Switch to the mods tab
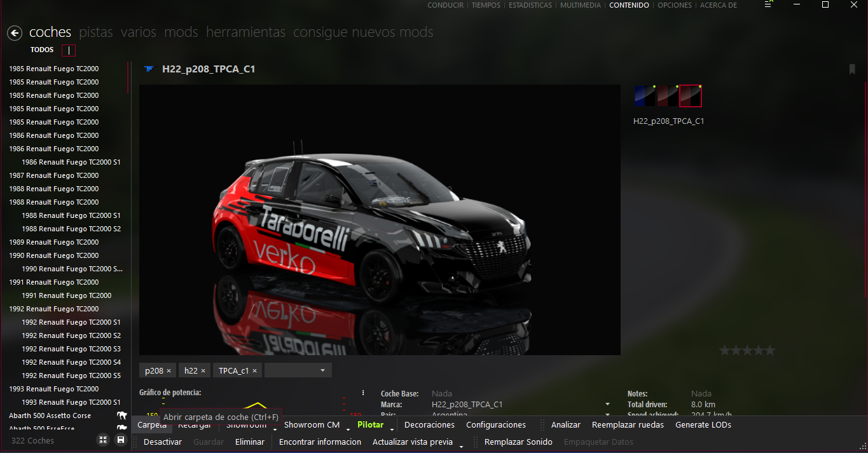 (x=181, y=32)
